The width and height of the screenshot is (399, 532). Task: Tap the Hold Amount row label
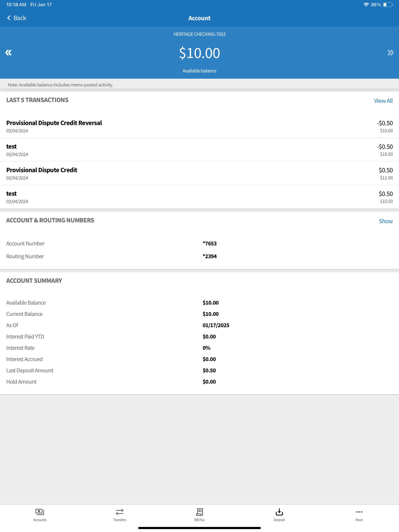(21, 382)
